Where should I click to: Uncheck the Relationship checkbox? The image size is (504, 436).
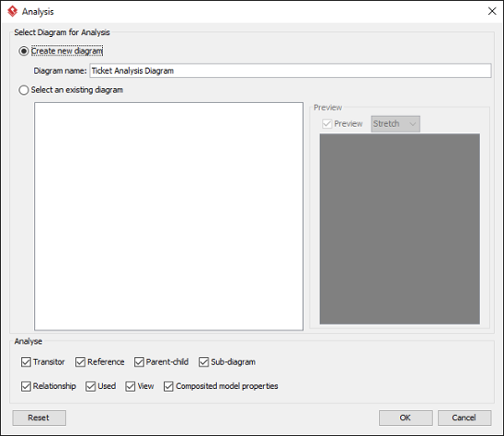point(26,386)
